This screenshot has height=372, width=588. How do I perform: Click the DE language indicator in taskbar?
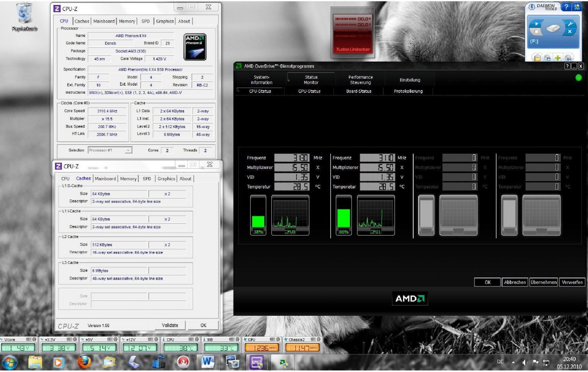coord(500,362)
